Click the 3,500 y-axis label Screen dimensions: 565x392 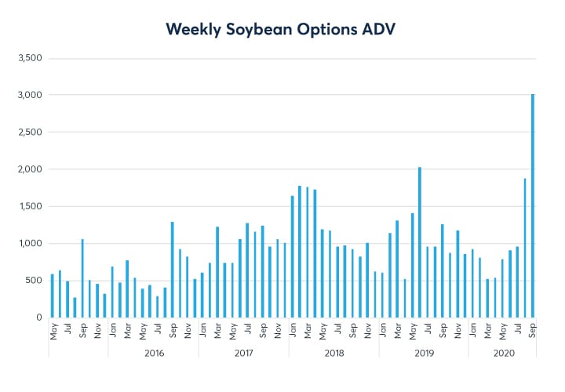29,58
